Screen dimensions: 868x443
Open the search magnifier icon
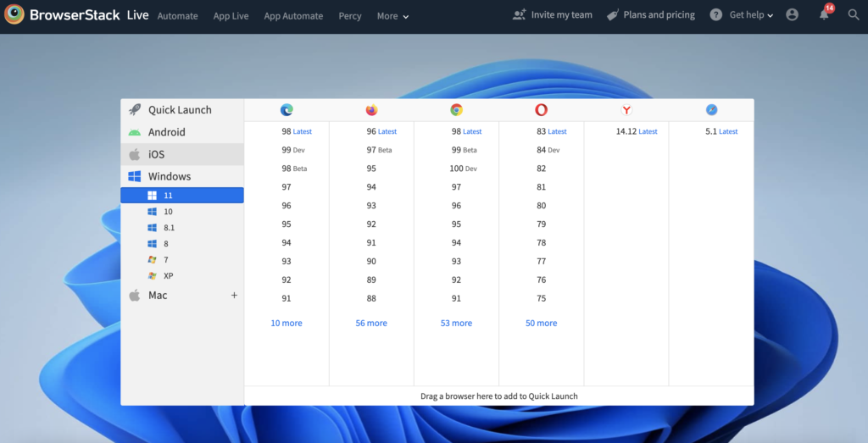[854, 15]
